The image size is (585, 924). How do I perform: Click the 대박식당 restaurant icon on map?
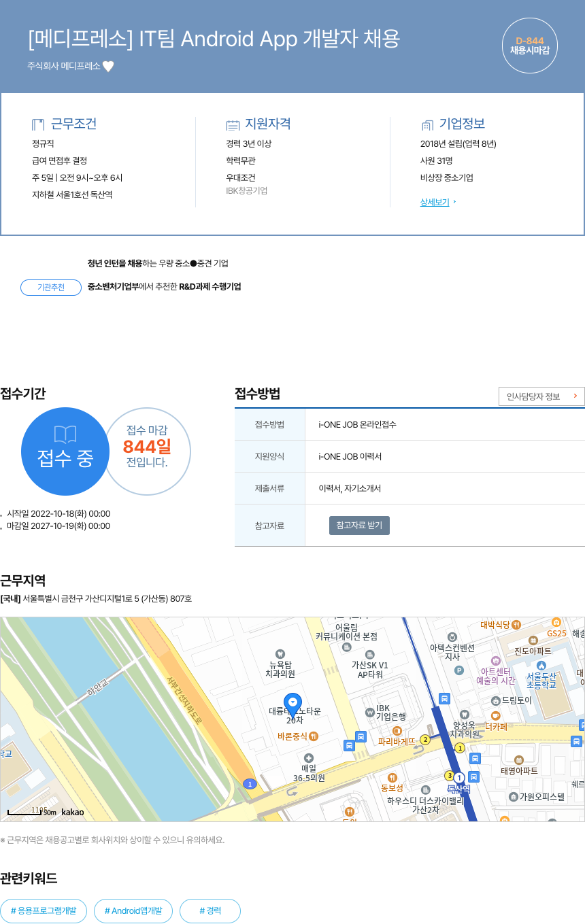(516, 624)
